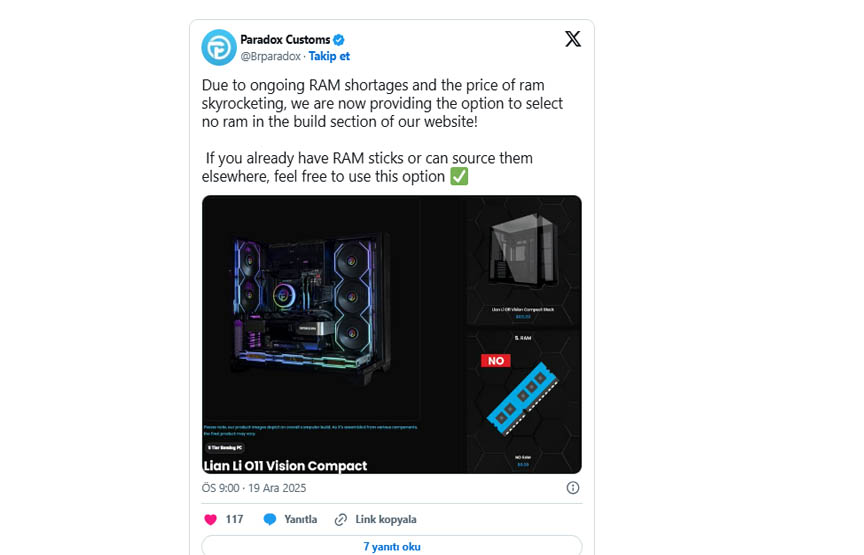
Task: Click the 117 likes count
Action: 234,519
